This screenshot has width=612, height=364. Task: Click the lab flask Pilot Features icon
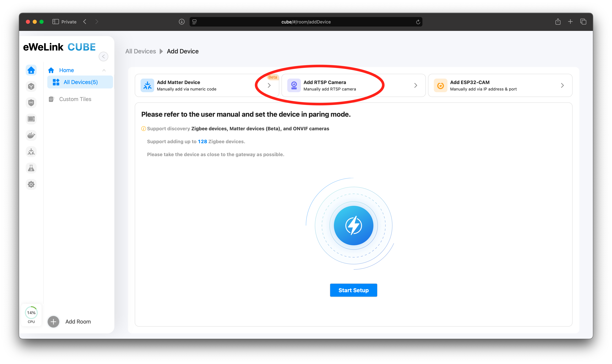pyautogui.click(x=31, y=168)
